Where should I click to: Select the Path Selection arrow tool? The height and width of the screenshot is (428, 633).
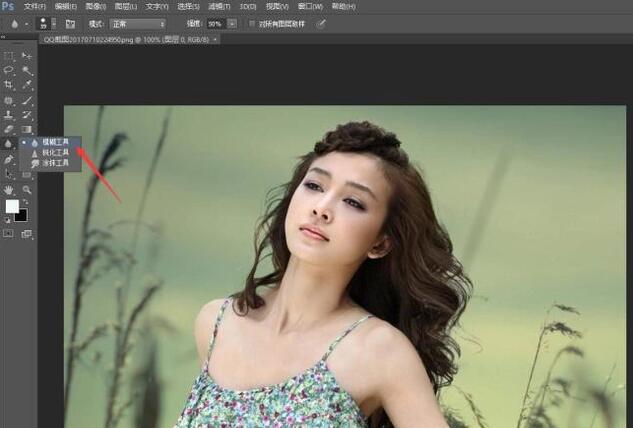coord(8,174)
